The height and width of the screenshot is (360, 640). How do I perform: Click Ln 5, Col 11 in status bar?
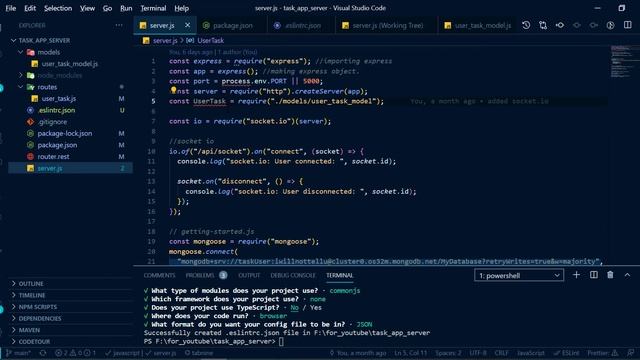click(411, 353)
